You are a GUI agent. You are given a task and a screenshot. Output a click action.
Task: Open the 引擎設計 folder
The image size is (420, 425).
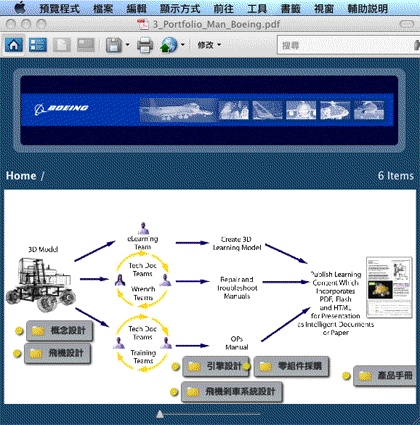215,366
